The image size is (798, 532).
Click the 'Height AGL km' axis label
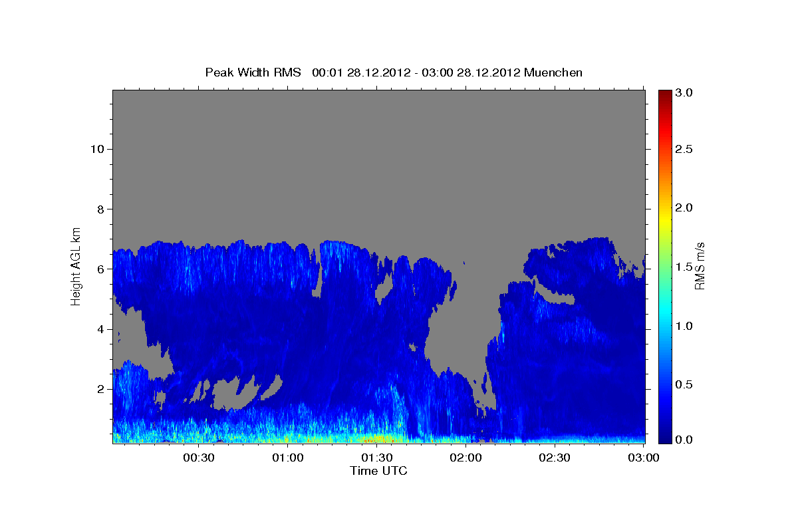click(x=76, y=265)
